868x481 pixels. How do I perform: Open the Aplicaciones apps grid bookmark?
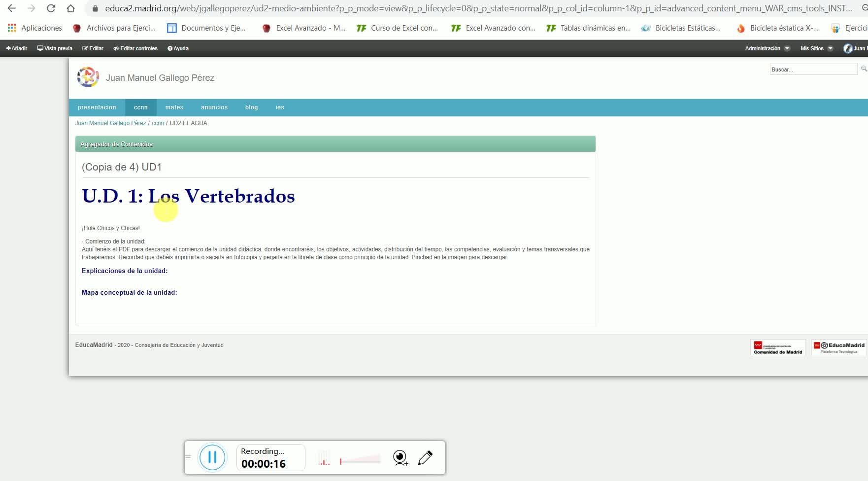[x=35, y=28]
